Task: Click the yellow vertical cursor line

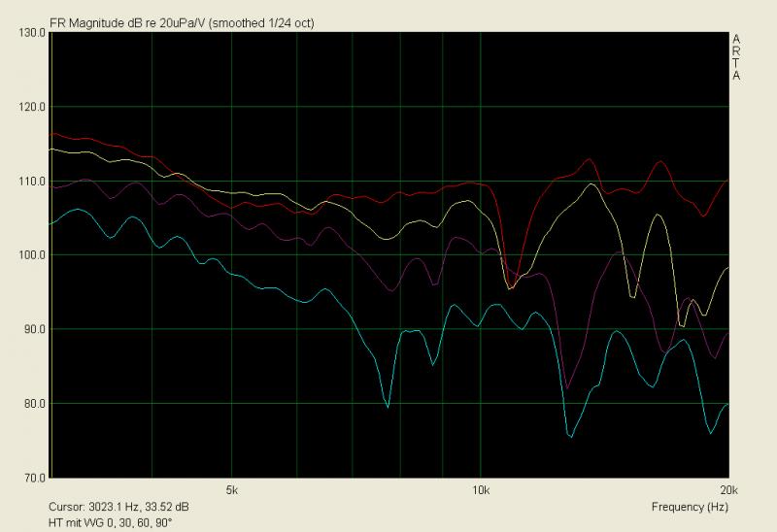Action: 51,255
